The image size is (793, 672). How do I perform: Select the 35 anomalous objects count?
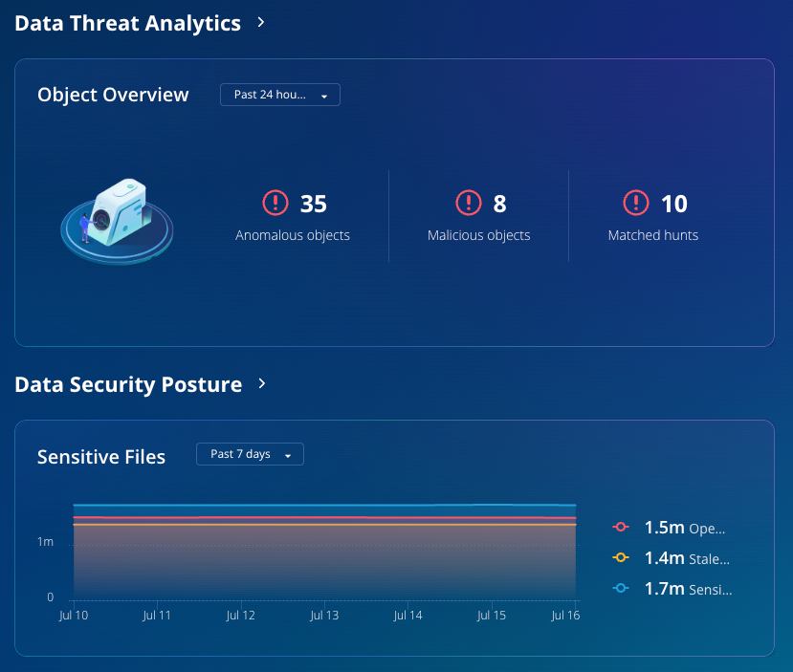(314, 204)
